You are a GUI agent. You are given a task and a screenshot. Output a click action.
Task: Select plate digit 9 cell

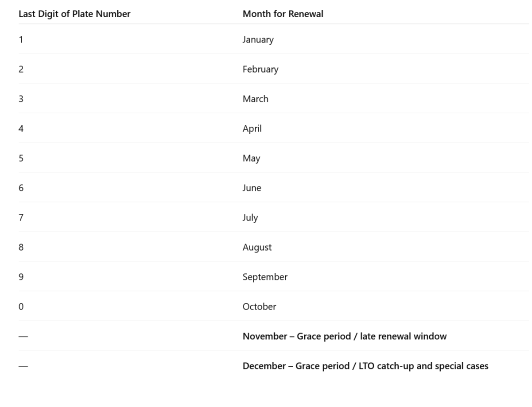(21, 277)
